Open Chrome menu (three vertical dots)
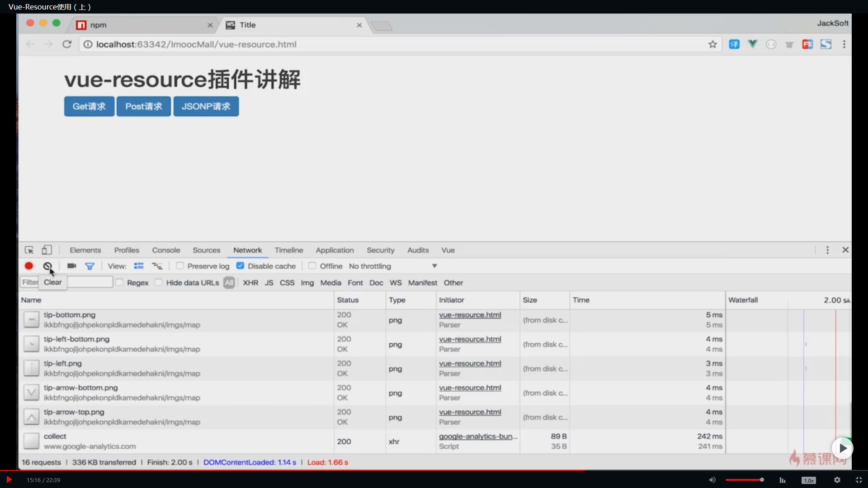 point(844,44)
